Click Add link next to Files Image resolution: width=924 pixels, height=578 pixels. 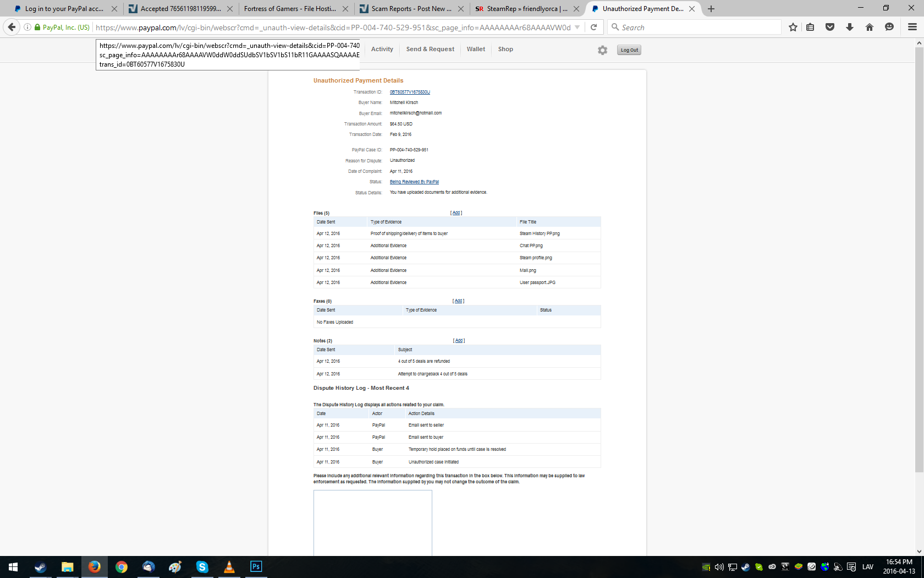click(x=456, y=213)
